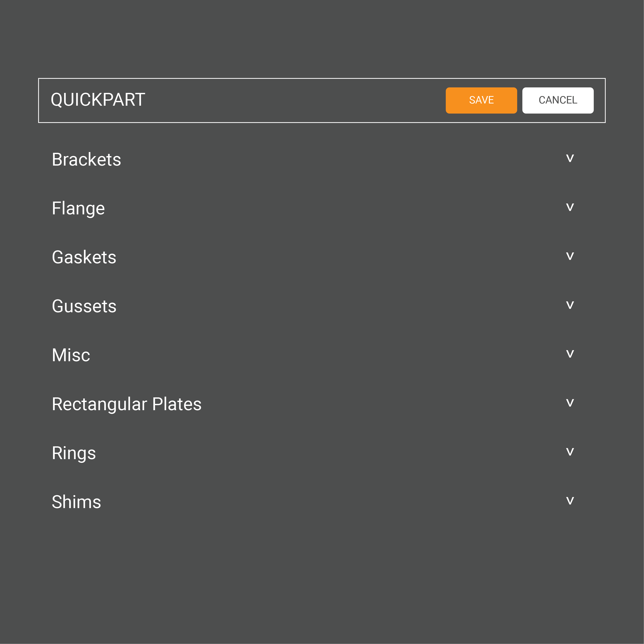Choose the Rectangular Plates category label
644x644 pixels.
point(127,404)
